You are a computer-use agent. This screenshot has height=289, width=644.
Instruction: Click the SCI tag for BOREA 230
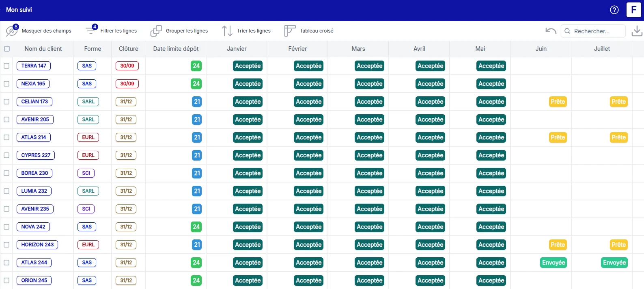click(86, 173)
